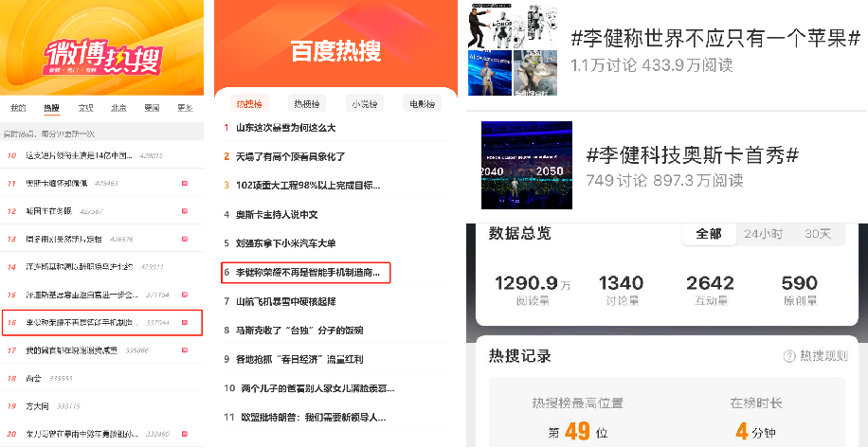The height and width of the screenshot is (448, 868).
Task: Click hot badge beside rank 20 entry
Action: tap(185, 434)
